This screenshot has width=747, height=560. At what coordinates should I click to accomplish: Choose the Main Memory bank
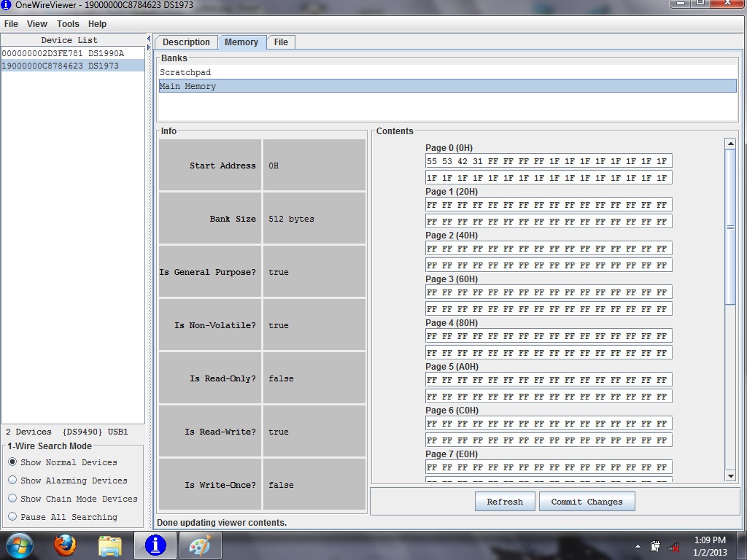tap(447, 86)
